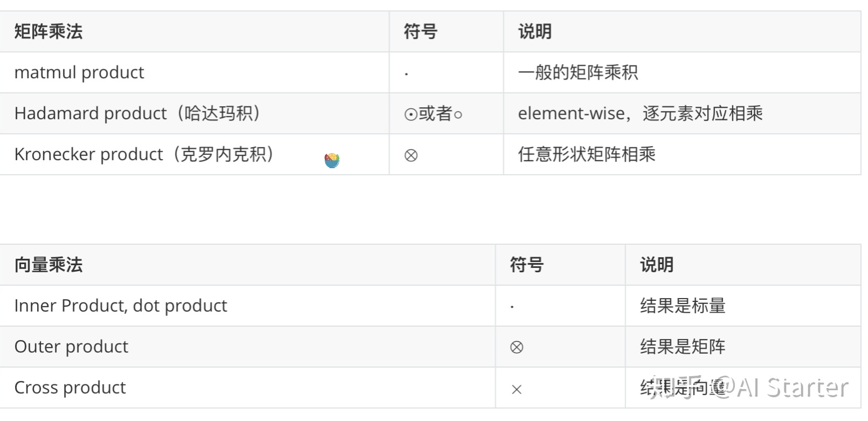Click the Hadamard product（哈达玛积）cell
The height and width of the screenshot is (421, 868).
pos(194,113)
